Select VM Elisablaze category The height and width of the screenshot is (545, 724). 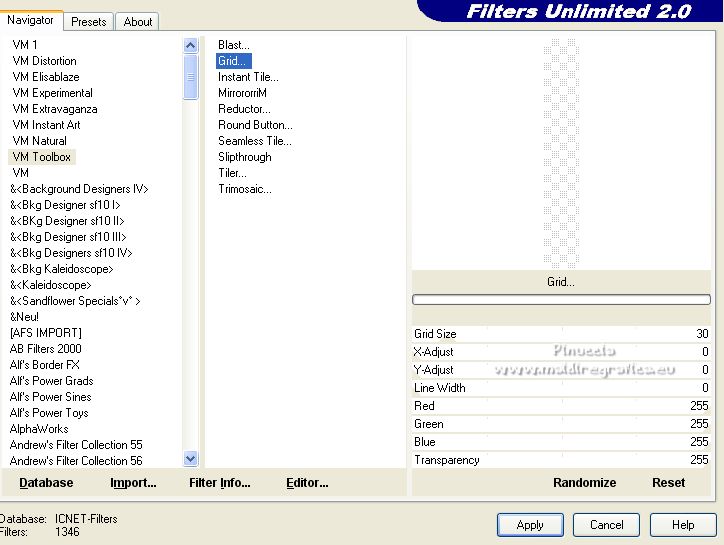coord(46,77)
